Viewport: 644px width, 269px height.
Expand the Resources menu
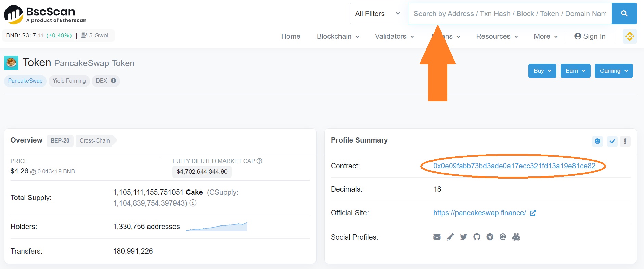click(497, 36)
